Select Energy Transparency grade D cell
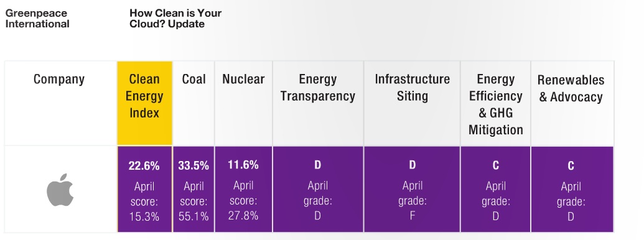This screenshot has width=644, height=240. pyautogui.click(x=318, y=189)
